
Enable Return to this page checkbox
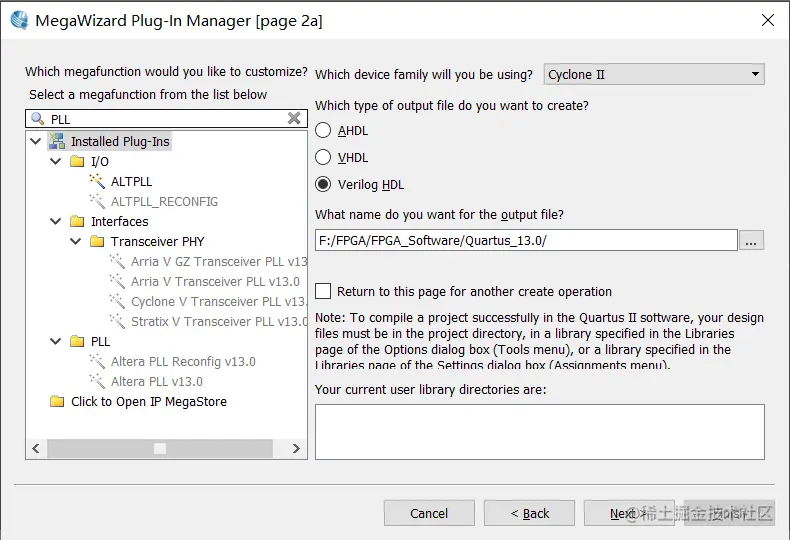pos(323,291)
